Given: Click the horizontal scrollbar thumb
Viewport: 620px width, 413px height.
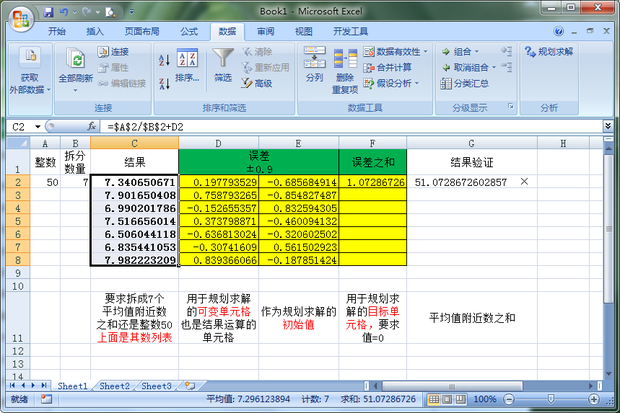Looking at the screenshot, I should pyautogui.click(x=452, y=386).
